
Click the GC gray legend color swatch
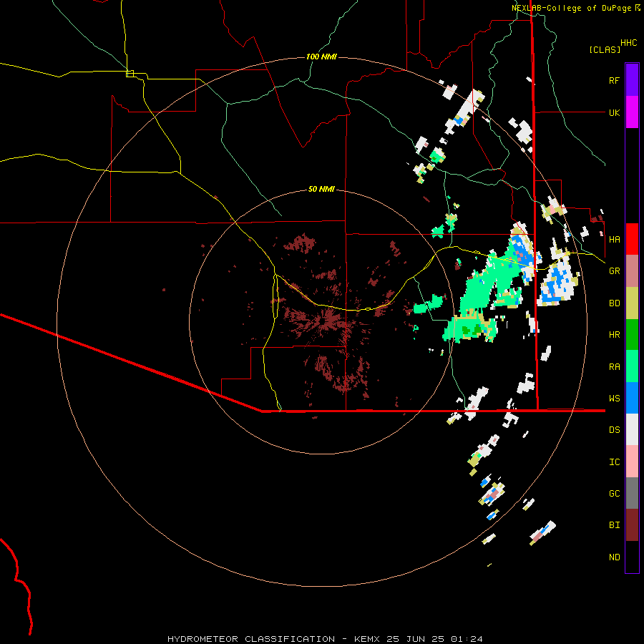[632, 493]
